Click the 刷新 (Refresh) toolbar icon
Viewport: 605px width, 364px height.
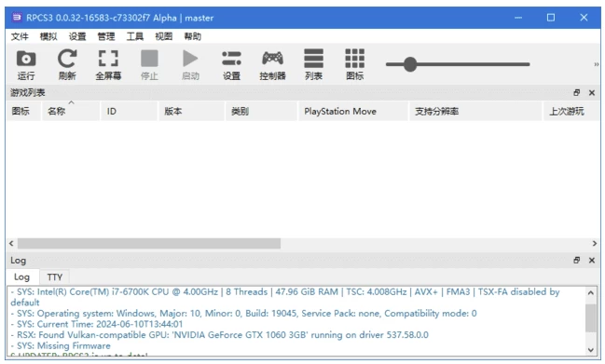[x=67, y=59]
